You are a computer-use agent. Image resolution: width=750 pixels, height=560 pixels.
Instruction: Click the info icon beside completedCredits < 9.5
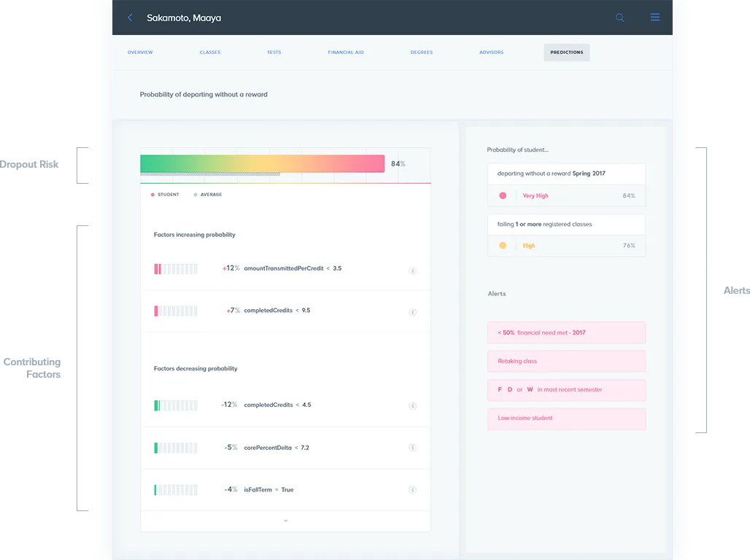point(412,310)
